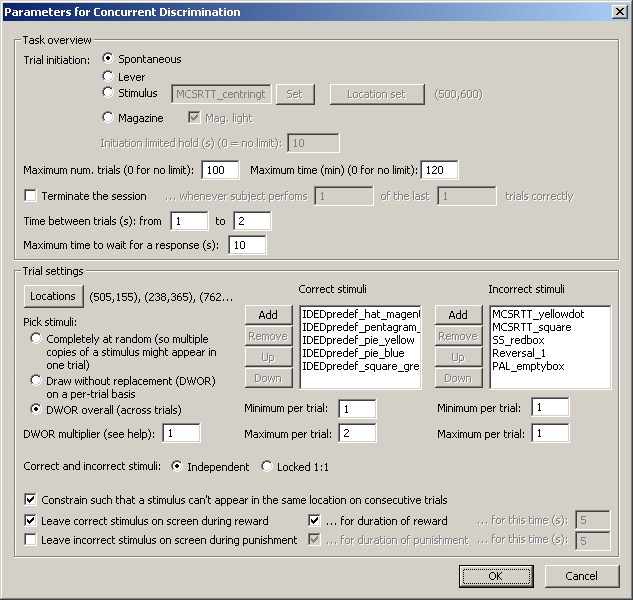Click the Maximum num. trials input field
Image resolution: width=633 pixels, height=600 pixels.
[220, 169]
